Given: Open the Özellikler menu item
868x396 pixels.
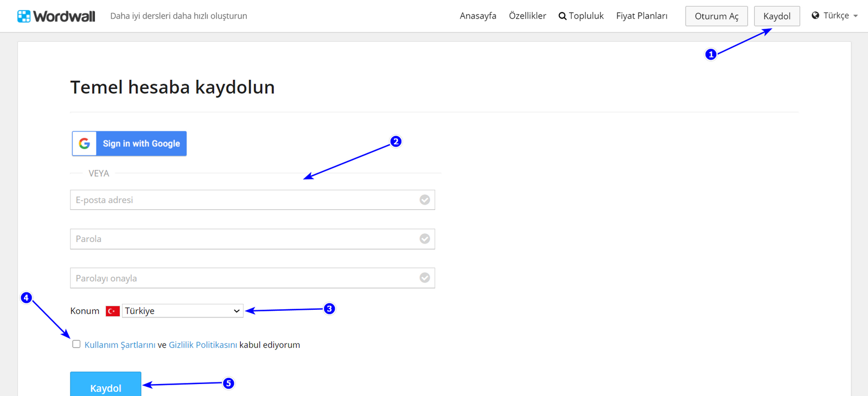Looking at the screenshot, I should 528,16.
